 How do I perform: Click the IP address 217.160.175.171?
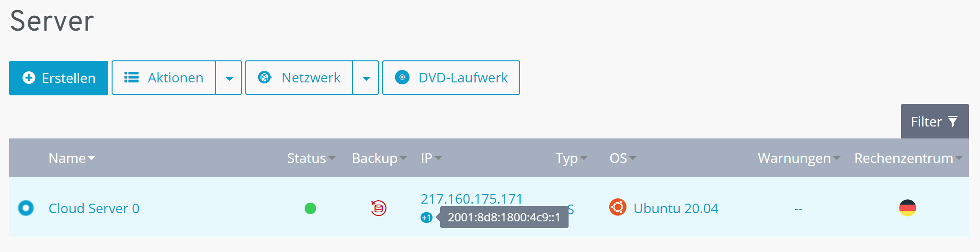471,198
